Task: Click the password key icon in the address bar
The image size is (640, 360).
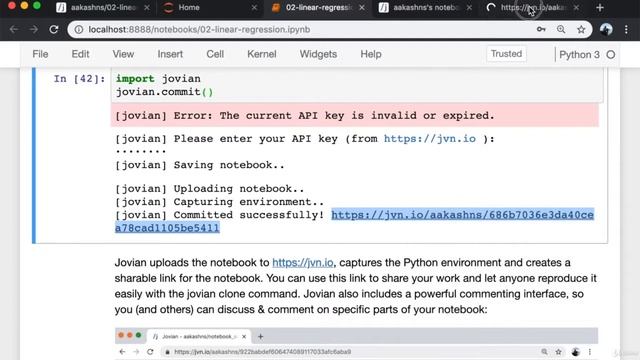Action: [x=541, y=29]
